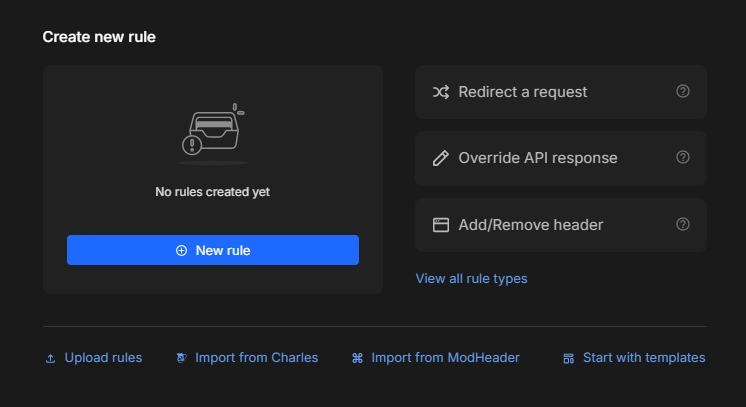Open Start with templates
The height and width of the screenshot is (407, 746).
[634, 358]
